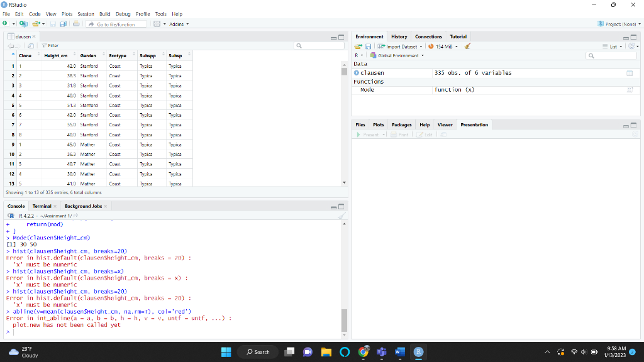The height and width of the screenshot is (362, 644).
Task: Open the Addins dropdown
Action: (x=179, y=24)
